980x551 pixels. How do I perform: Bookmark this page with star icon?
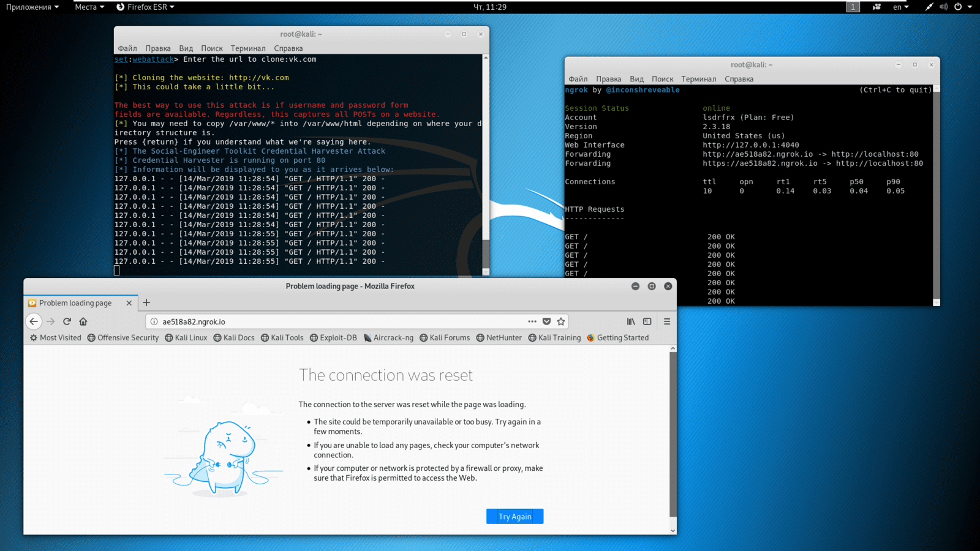[x=561, y=321]
